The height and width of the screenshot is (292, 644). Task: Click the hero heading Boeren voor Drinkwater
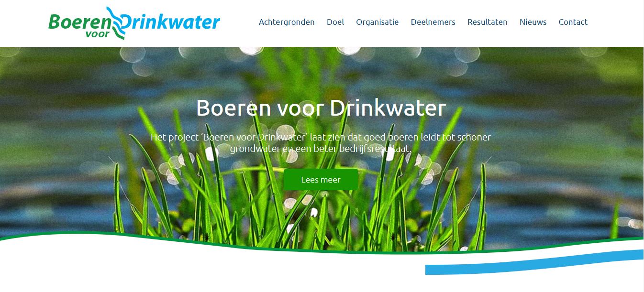pos(321,108)
